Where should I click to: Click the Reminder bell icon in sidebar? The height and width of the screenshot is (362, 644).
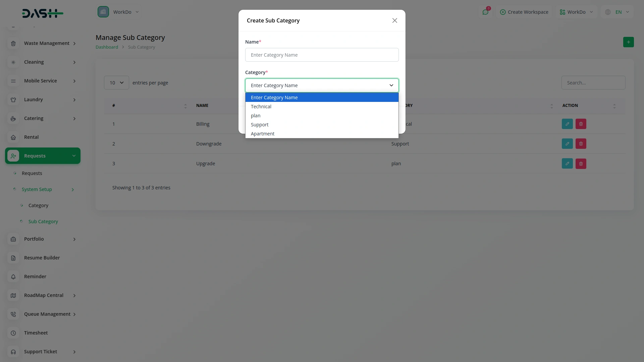(x=13, y=277)
